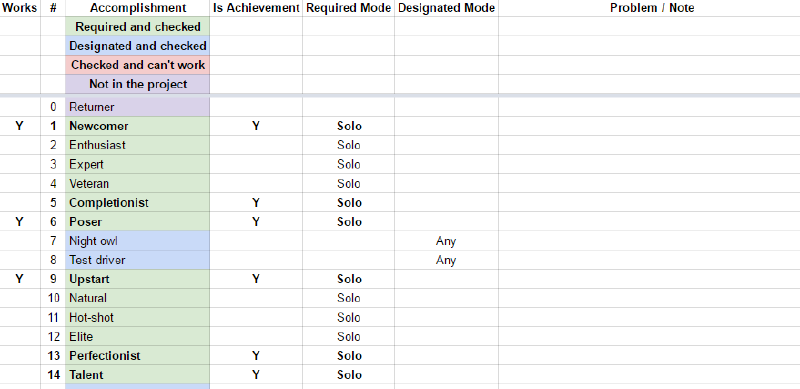
Task: Select row number 7 cell
Action: [x=53, y=241]
